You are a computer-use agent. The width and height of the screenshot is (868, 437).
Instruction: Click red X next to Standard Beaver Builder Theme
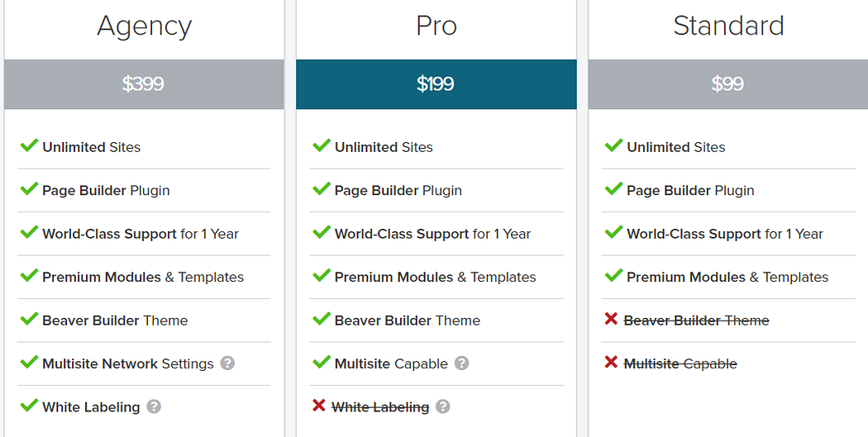[x=611, y=319]
